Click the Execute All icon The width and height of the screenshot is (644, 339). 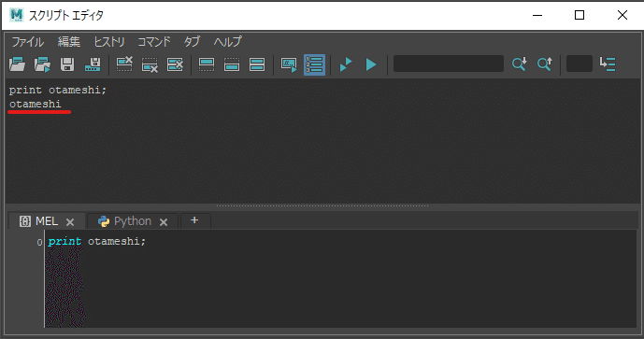pyautogui.click(x=346, y=64)
